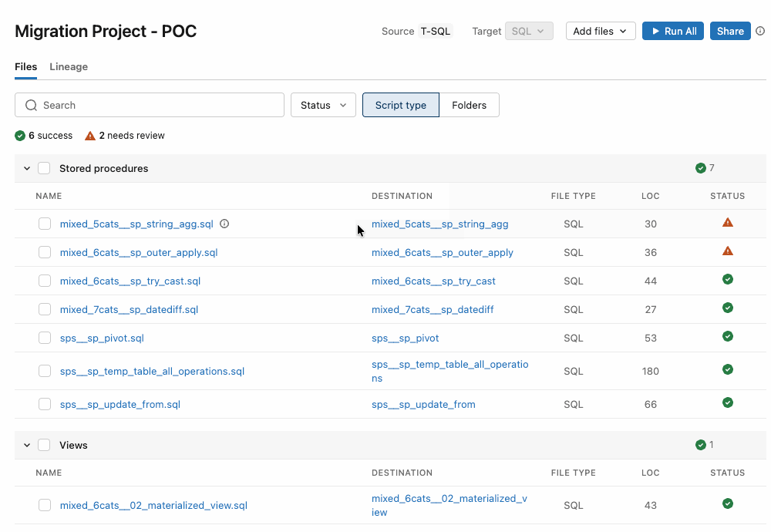Select checkbox for mixed_5cats__sp_string_agg.sql
The image size is (771, 532).
[x=45, y=224]
